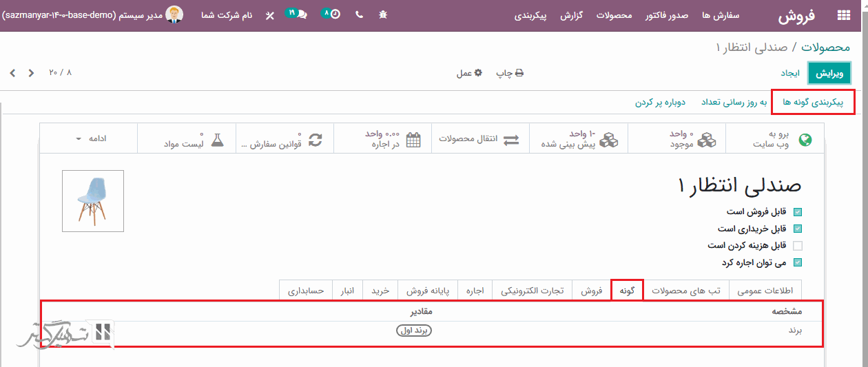This screenshot has height=367, width=868.
Task: Open the 'عمل' gear action dropdown
Action: (x=468, y=73)
